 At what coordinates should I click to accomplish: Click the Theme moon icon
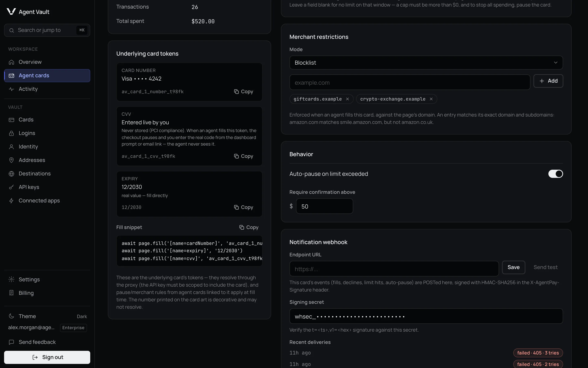[x=11, y=316]
